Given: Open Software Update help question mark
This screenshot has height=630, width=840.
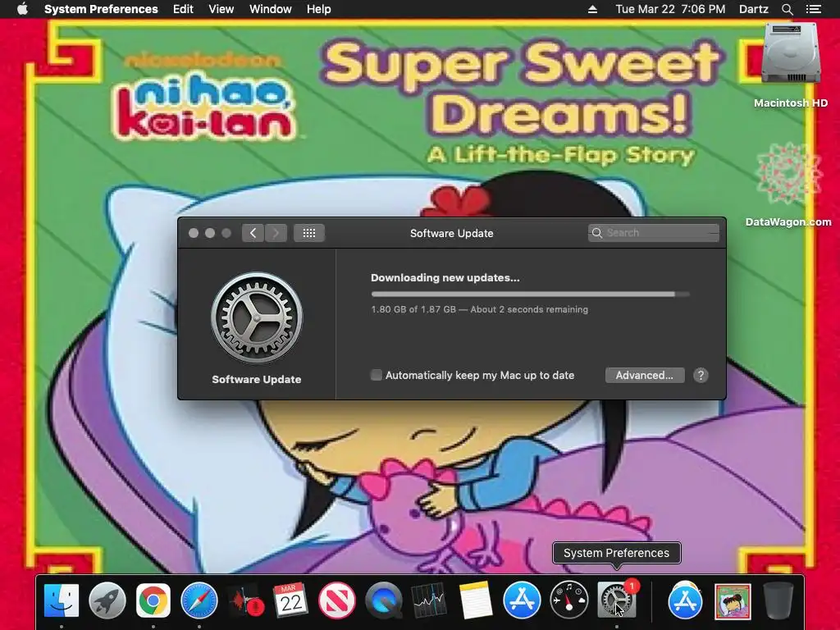Looking at the screenshot, I should (701, 376).
